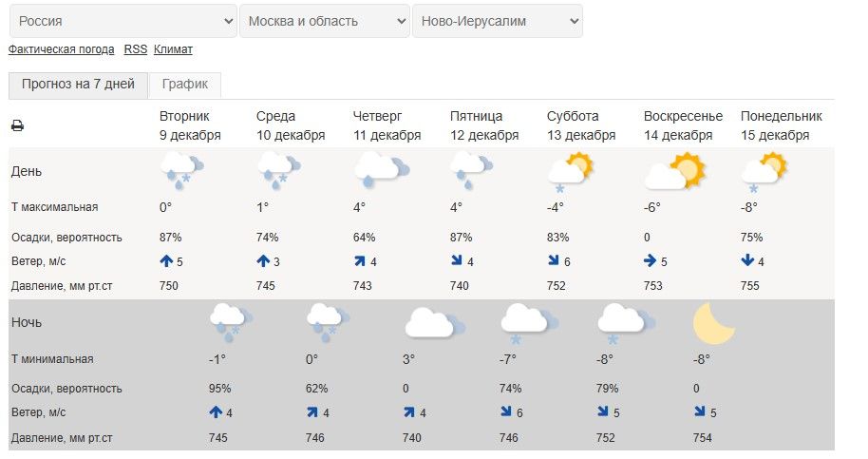868x459 pixels.
Task: Switch to the График tab
Action: (x=185, y=85)
